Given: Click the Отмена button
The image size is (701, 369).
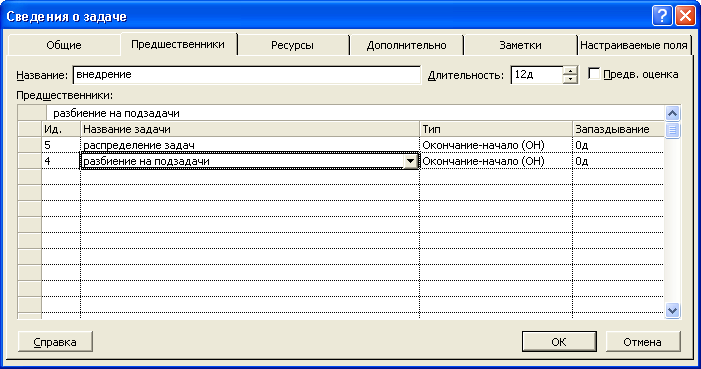Looking at the screenshot, I should tap(642, 342).
